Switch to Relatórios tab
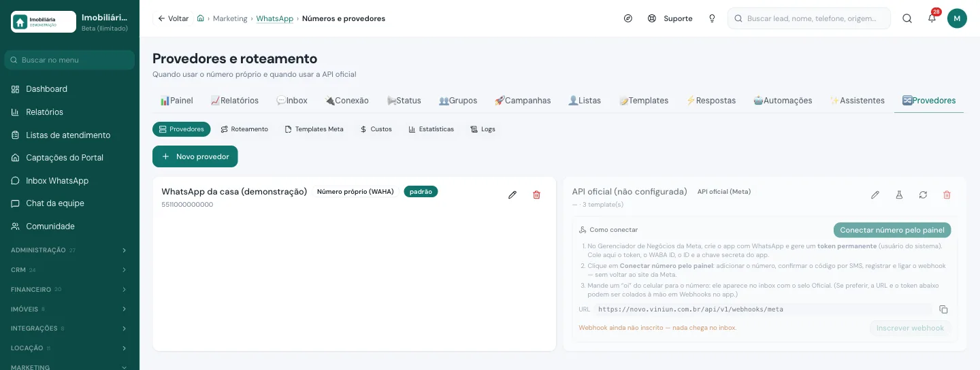980x370 pixels. 235,101
